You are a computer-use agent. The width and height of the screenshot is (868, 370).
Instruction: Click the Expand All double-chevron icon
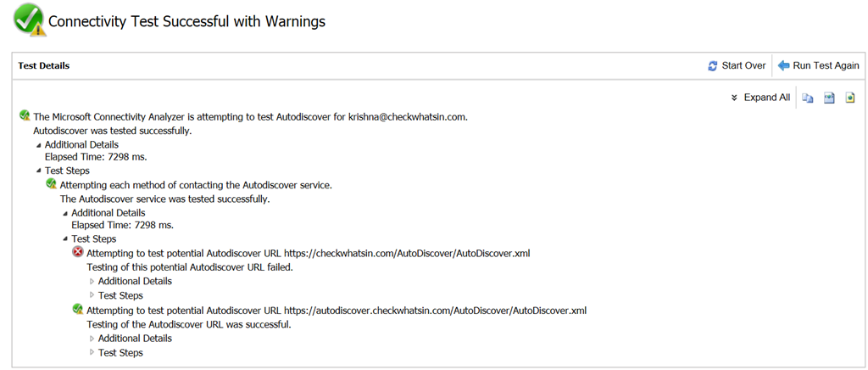click(735, 98)
